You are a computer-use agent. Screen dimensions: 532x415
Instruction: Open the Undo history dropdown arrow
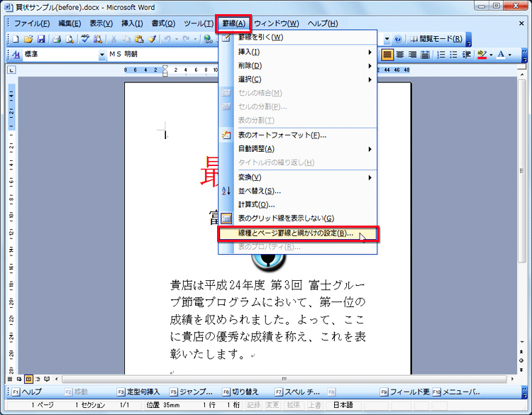(177, 39)
